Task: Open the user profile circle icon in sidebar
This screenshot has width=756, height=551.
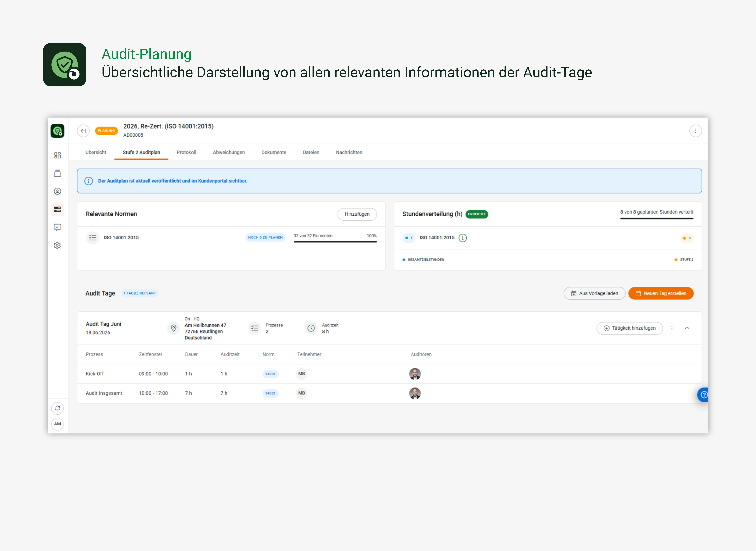Action: pyautogui.click(x=57, y=191)
